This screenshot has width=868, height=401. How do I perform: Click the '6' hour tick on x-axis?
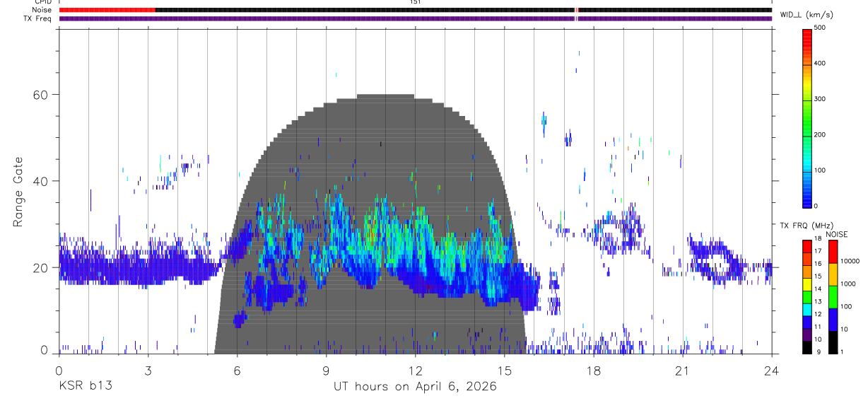pyautogui.click(x=237, y=370)
